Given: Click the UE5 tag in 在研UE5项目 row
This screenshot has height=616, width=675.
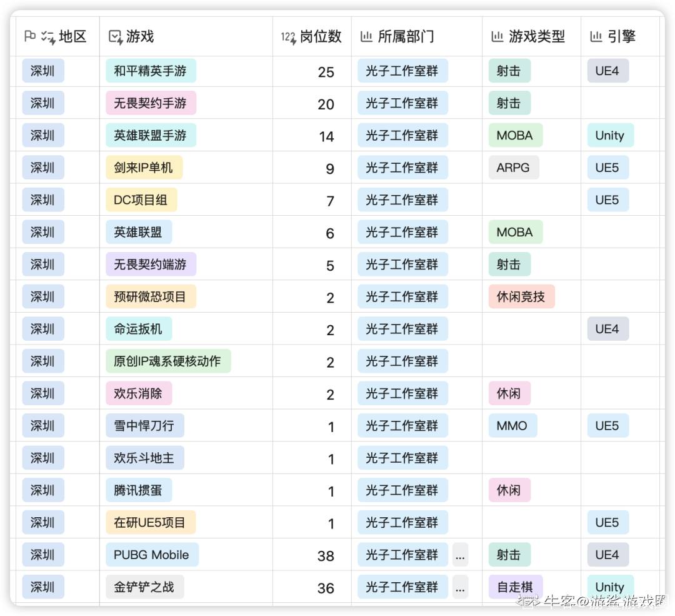Looking at the screenshot, I should 608,523.
